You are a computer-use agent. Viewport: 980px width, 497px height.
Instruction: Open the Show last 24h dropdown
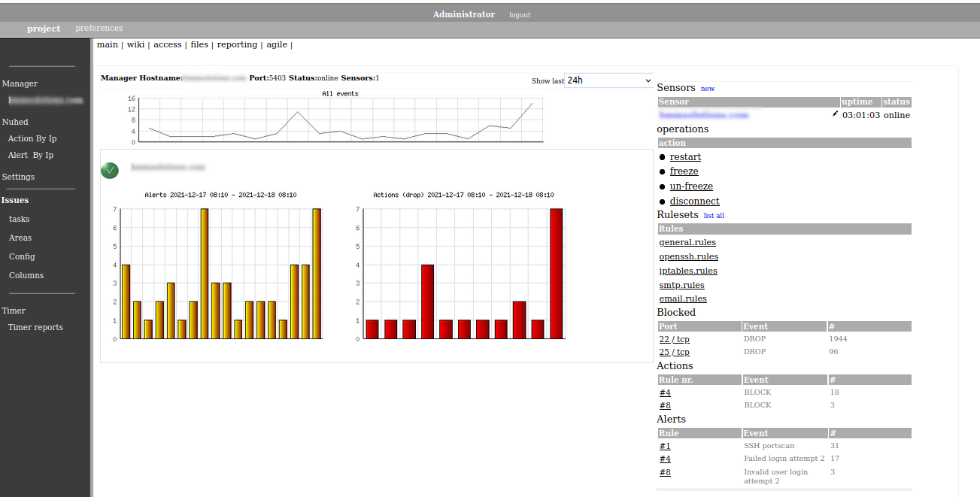(x=608, y=80)
